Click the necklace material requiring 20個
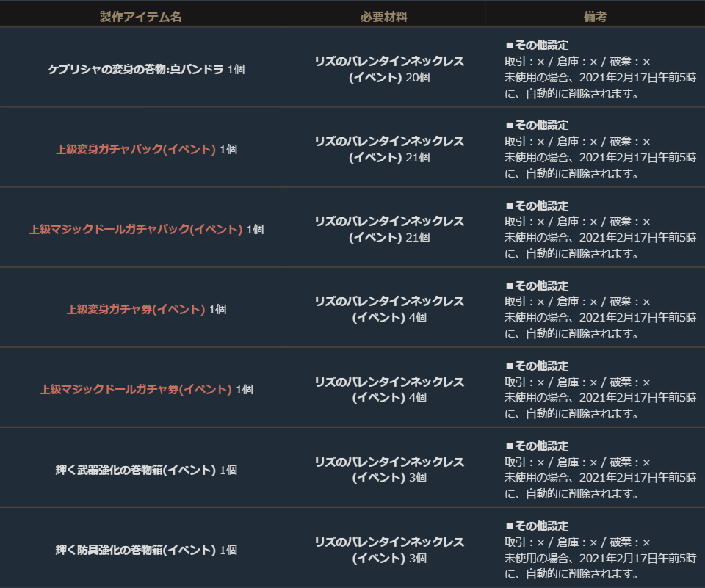 pos(389,69)
